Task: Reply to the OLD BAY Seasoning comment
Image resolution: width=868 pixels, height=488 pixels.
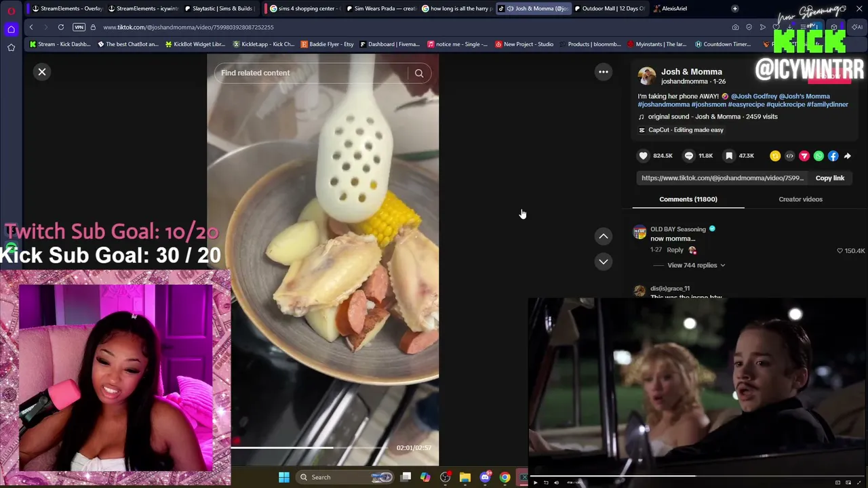Action: tap(675, 250)
